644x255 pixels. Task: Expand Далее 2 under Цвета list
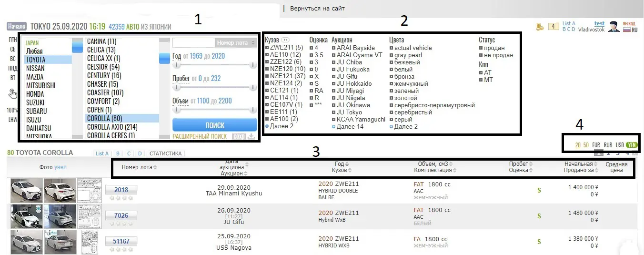pyautogui.click(x=403, y=126)
